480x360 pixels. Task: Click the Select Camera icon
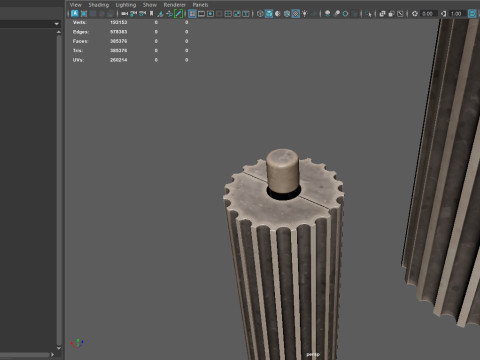[125, 13]
